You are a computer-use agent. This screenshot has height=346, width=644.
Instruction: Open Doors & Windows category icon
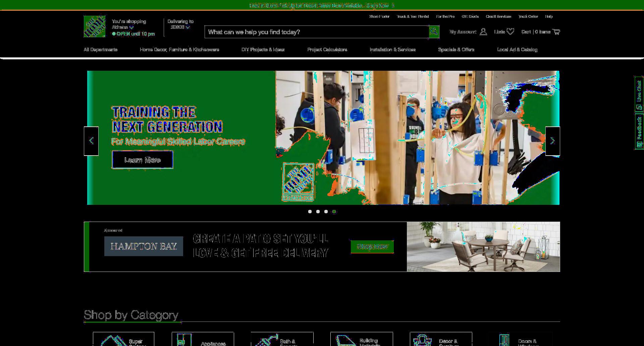tap(504, 340)
